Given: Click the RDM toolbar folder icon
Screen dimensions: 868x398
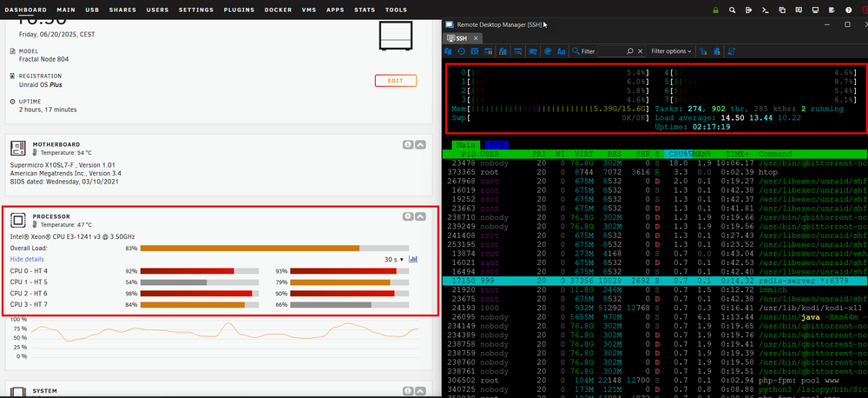Looking at the screenshot, I should pos(533,51).
